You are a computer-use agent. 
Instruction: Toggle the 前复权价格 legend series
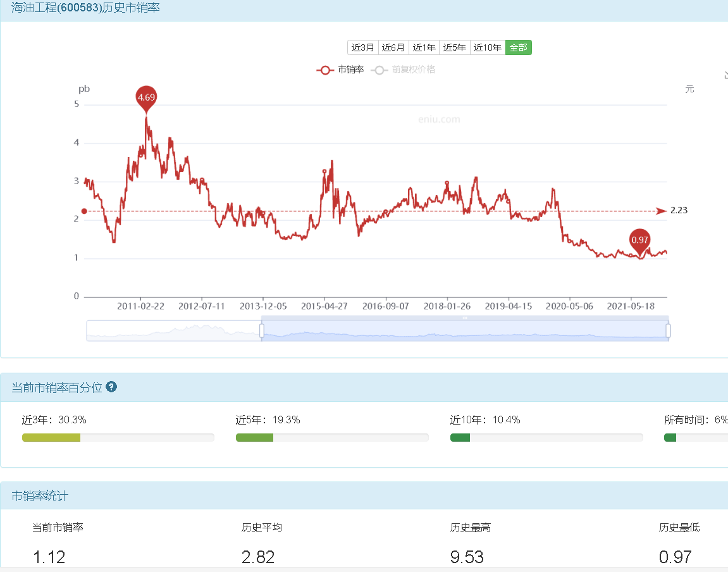click(404, 70)
